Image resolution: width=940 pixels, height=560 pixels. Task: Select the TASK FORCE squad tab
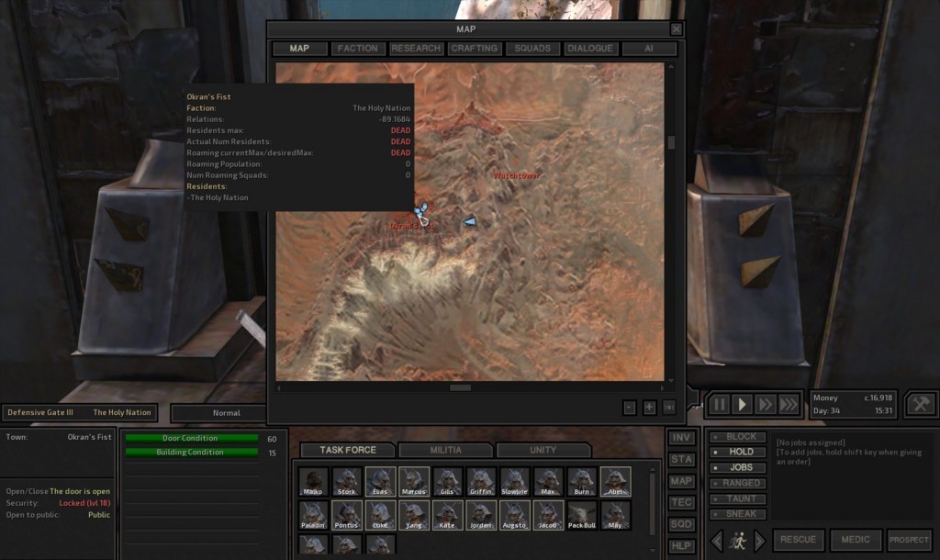point(348,450)
